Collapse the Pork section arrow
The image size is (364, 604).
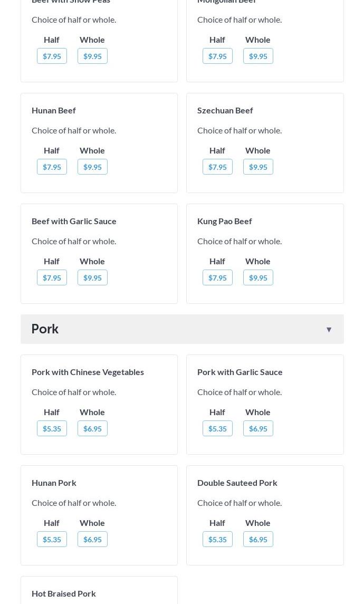tap(329, 330)
